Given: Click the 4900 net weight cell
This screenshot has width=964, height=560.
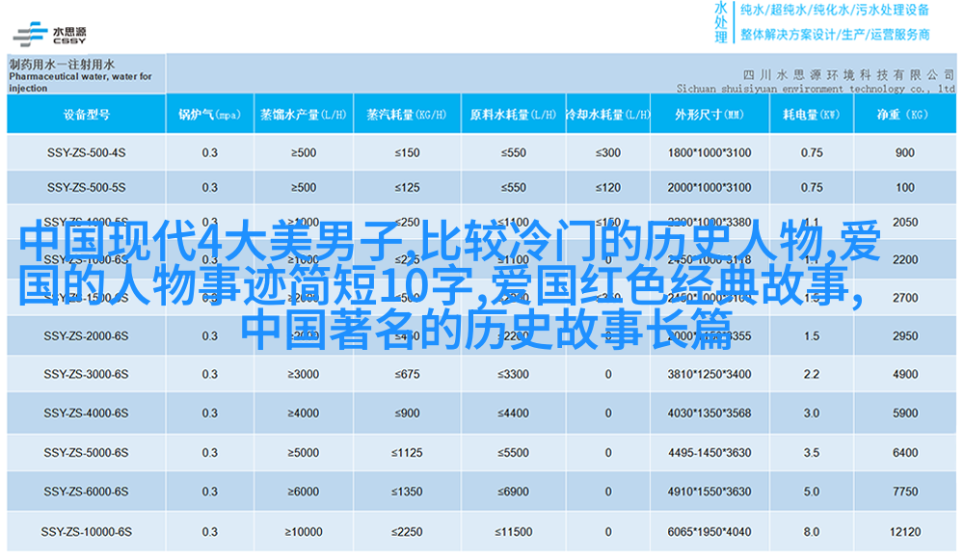Looking at the screenshot, I should [x=905, y=374].
